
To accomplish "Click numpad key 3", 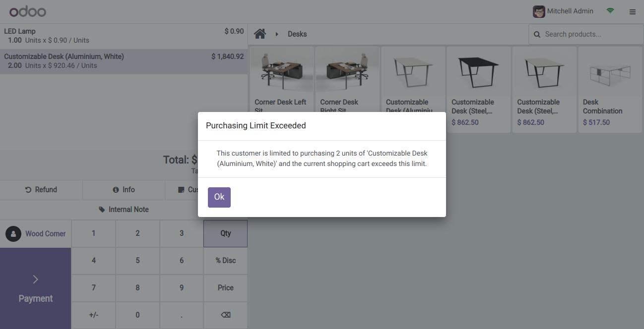I will click(x=182, y=233).
